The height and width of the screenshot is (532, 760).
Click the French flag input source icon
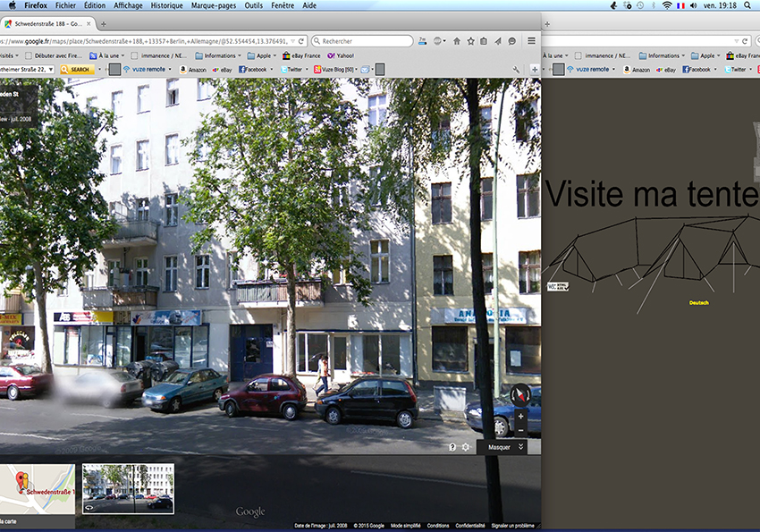(x=680, y=5)
